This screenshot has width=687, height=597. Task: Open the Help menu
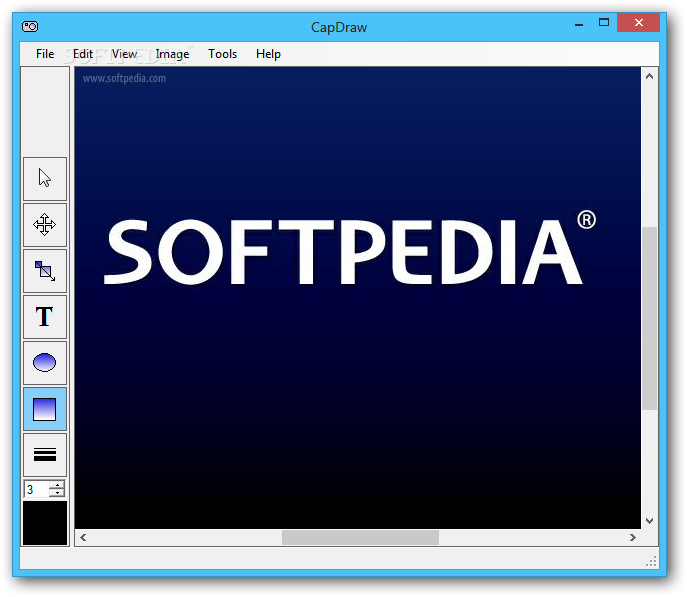pos(268,54)
